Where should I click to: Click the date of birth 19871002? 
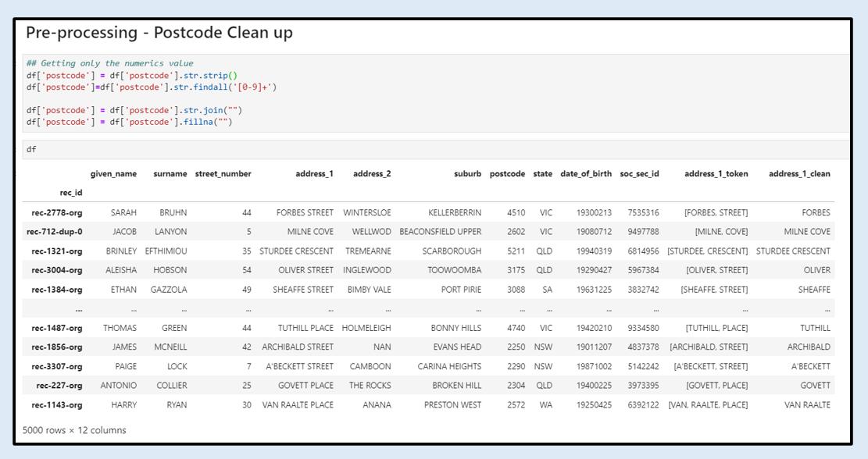pyautogui.click(x=594, y=367)
